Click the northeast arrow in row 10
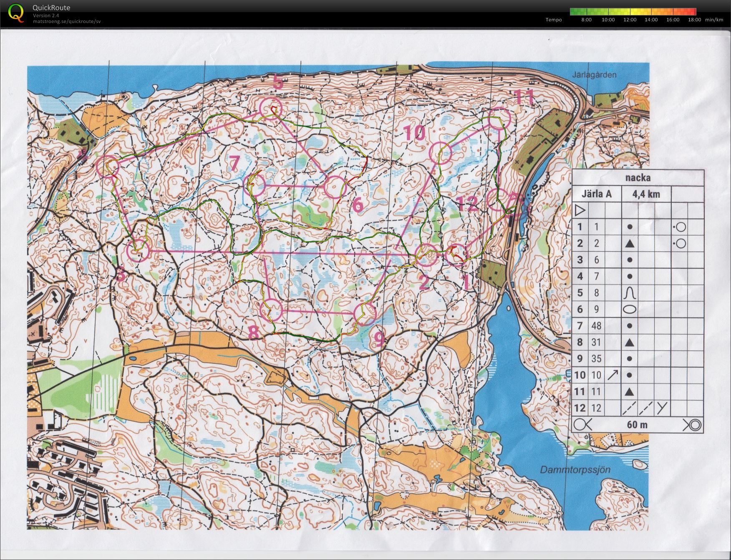Image resolution: width=731 pixels, height=560 pixels. (613, 375)
